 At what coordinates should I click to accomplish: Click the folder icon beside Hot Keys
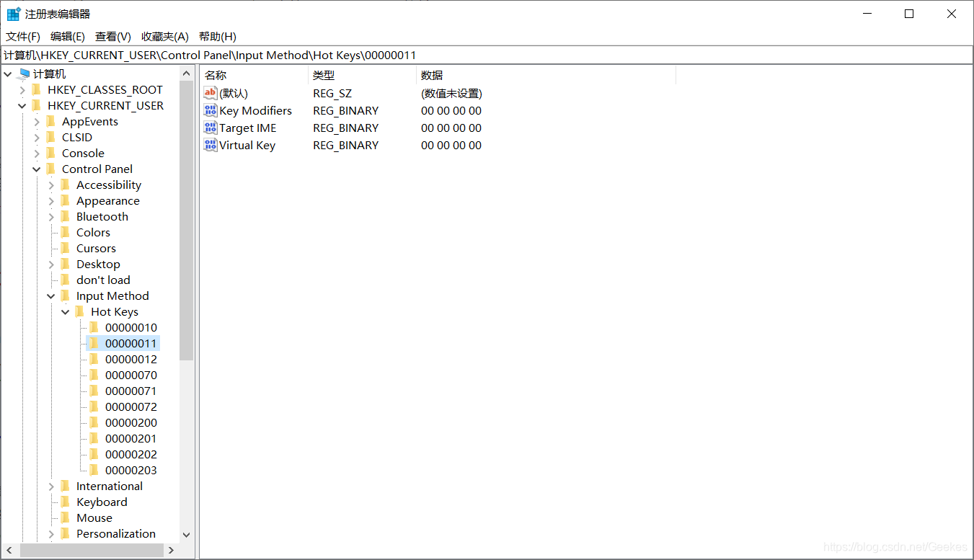click(x=79, y=311)
